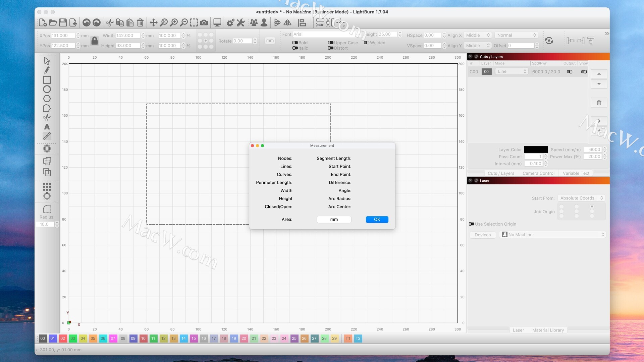The image size is (644, 362).
Task: Enable the Welded text switch
Action: [367, 43]
